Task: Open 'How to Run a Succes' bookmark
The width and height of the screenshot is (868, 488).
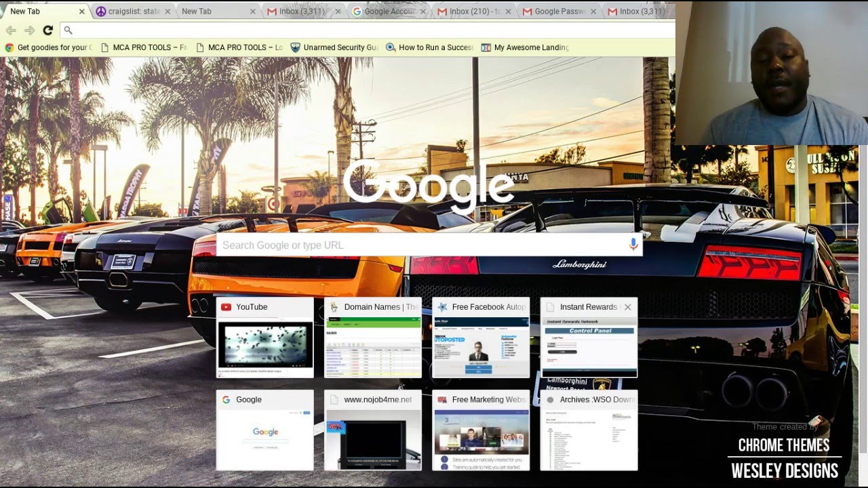Action: pos(429,47)
